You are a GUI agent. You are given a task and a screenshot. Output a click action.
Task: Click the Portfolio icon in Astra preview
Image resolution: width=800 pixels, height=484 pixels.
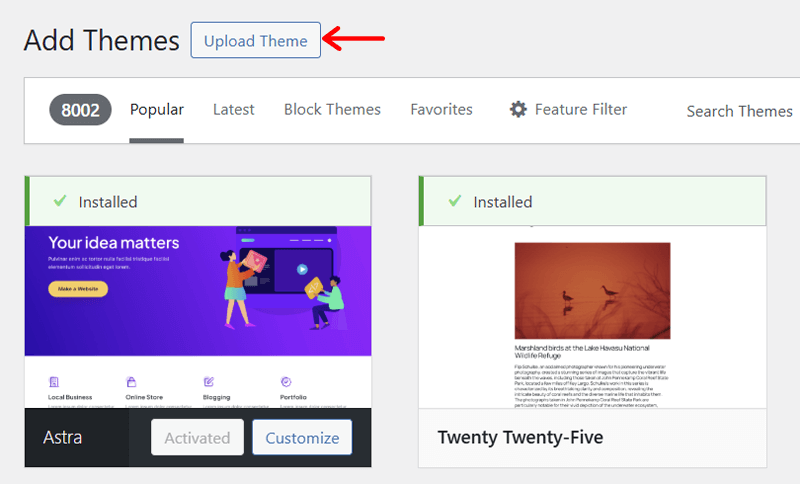coord(286,381)
